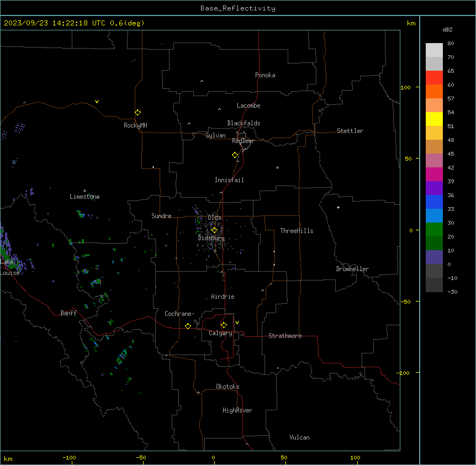Click the white caret marker west of Ponoka
The height and width of the screenshot is (465, 476).
[x=202, y=81]
